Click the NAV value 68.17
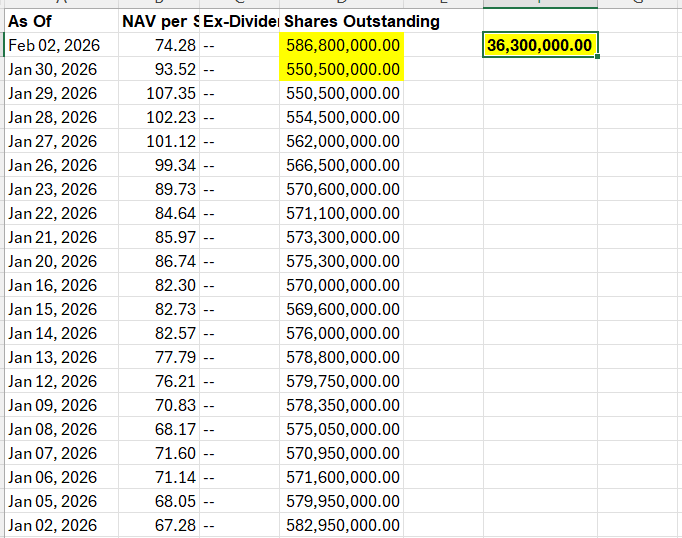 159,429
